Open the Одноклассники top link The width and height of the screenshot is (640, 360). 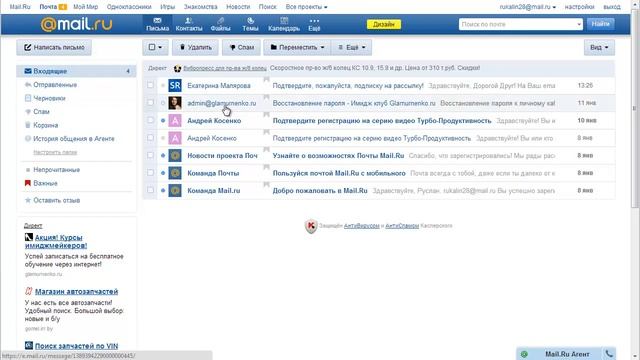(x=129, y=7)
